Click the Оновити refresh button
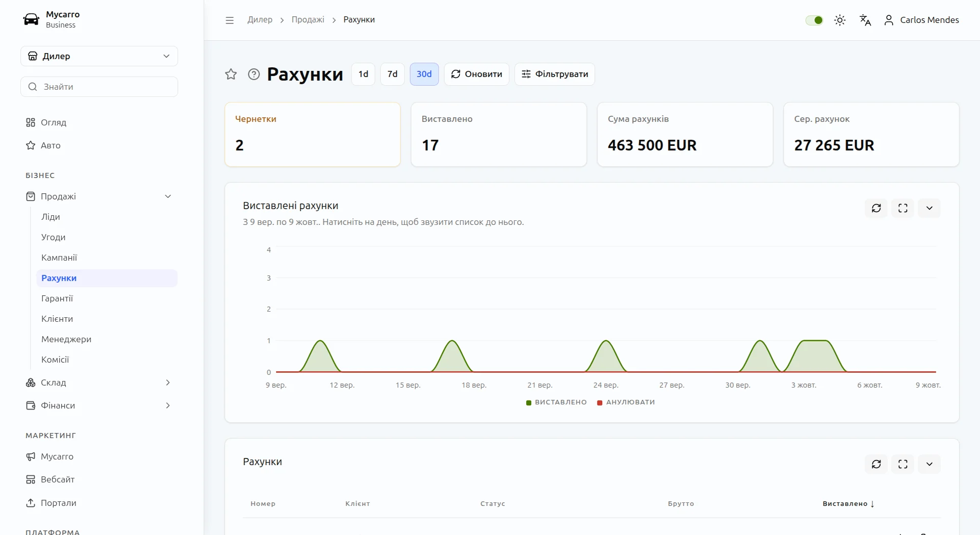Screen dimensions: 980x535 [x=476, y=74]
